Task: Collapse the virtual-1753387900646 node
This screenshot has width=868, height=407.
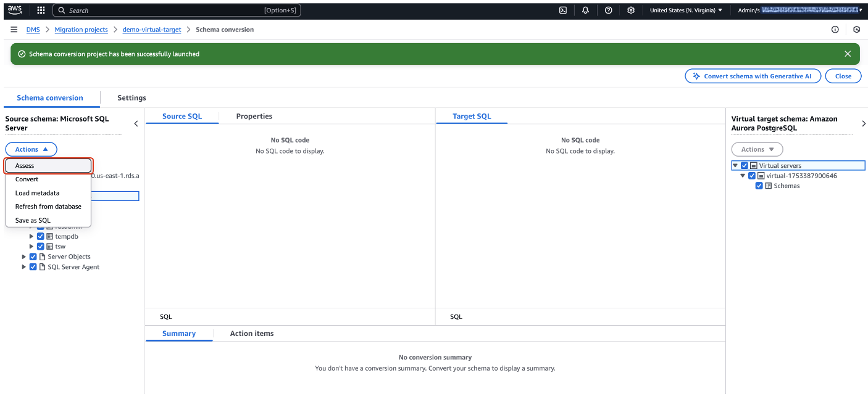Action: pyautogui.click(x=743, y=176)
